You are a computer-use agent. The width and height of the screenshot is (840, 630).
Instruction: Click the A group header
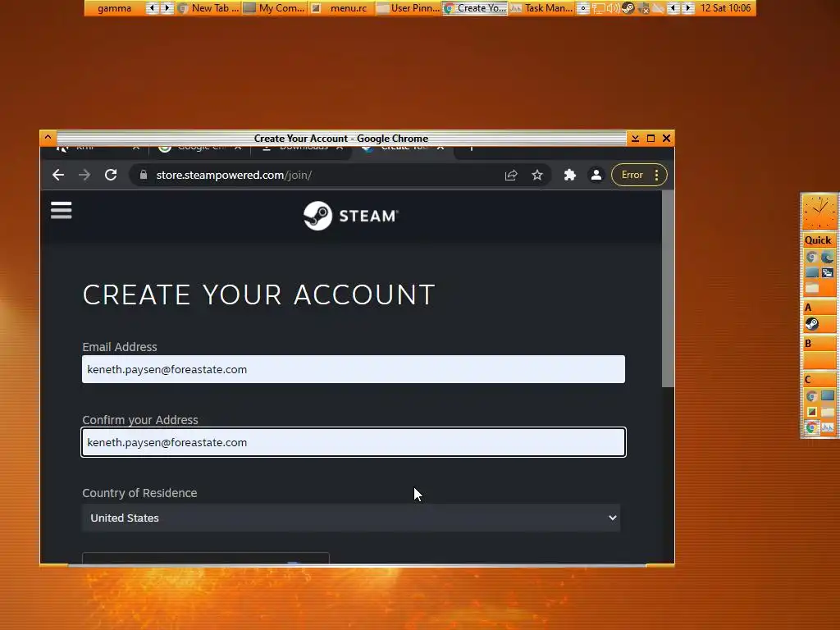click(819, 308)
